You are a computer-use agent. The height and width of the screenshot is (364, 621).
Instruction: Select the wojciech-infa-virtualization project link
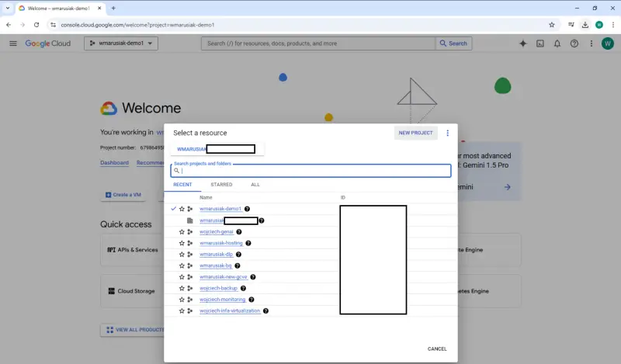230,311
